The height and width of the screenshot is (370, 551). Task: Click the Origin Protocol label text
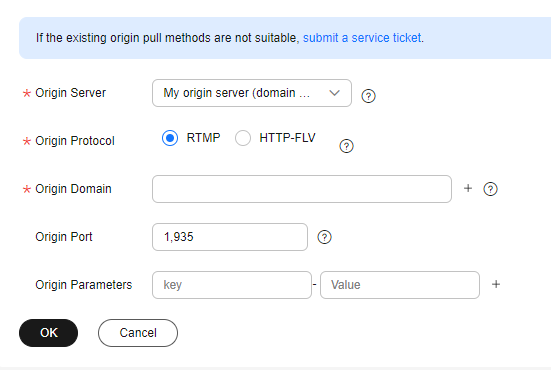(x=75, y=141)
